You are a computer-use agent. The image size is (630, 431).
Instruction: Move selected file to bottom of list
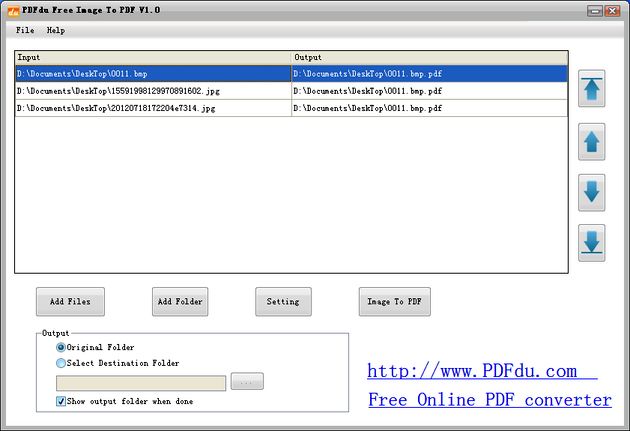click(591, 243)
